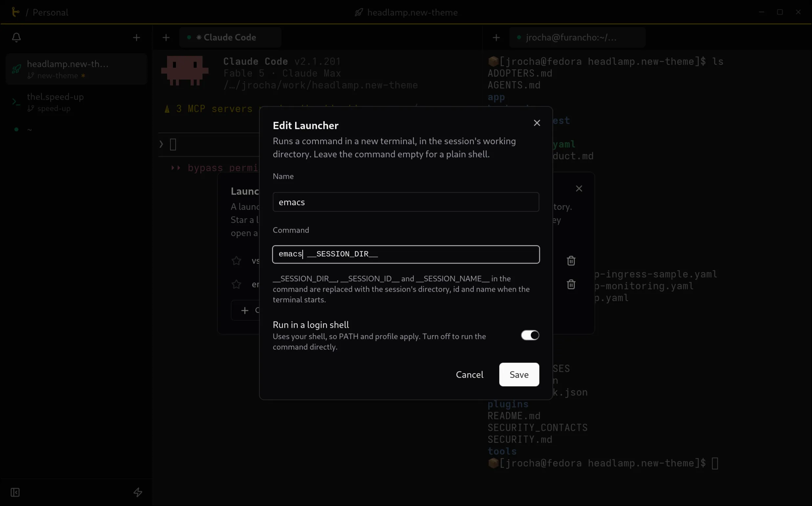
Task: Add a new tab in the right pane
Action: tap(496, 37)
